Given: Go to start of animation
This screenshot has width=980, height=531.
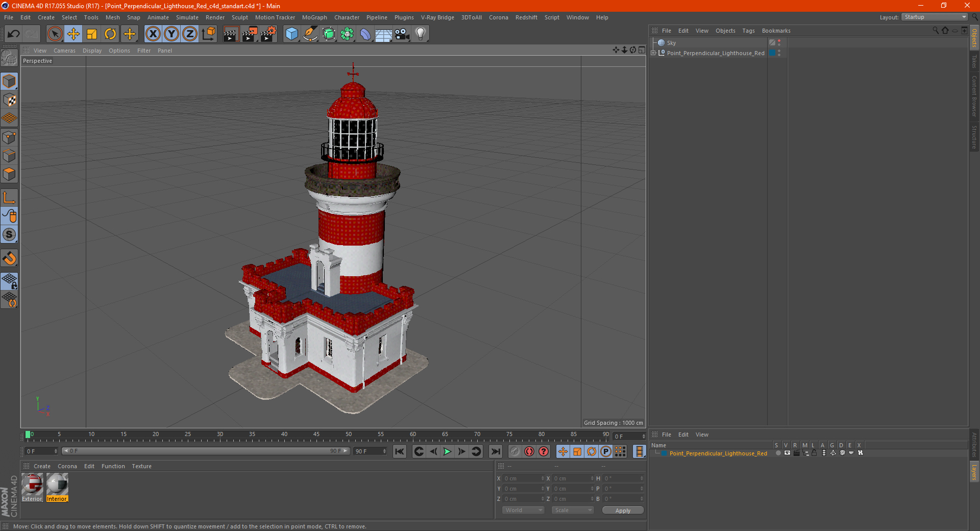Looking at the screenshot, I should [400, 451].
